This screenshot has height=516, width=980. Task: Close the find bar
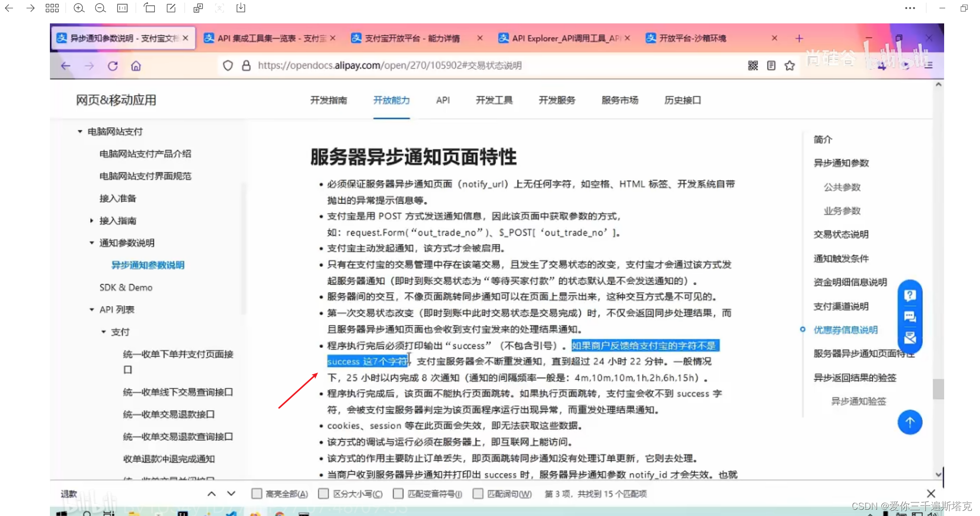[931, 494]
